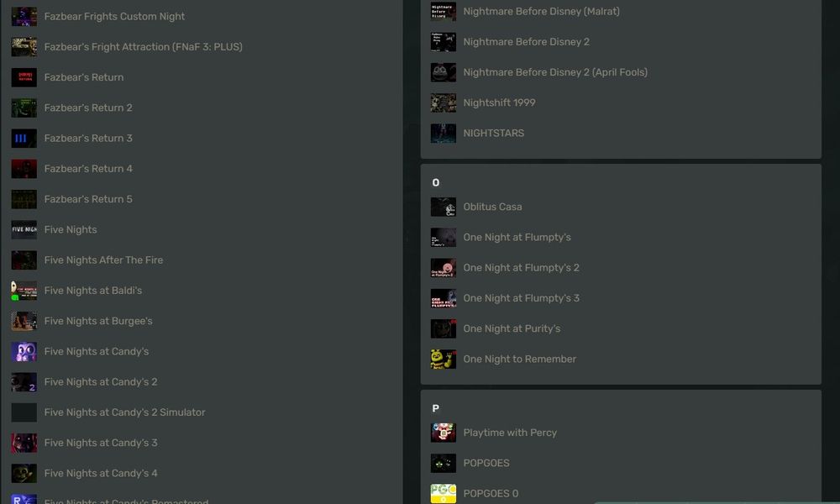The image size is (840, 504).
Task: Open the Fazbear's Return text link
Action: [84, 77]
